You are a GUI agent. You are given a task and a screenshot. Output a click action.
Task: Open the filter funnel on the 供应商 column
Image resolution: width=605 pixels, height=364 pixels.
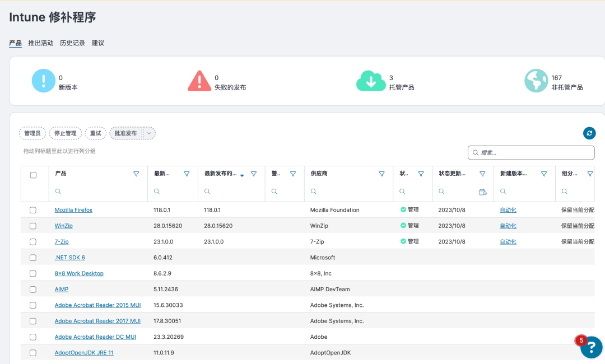point(381,173)
